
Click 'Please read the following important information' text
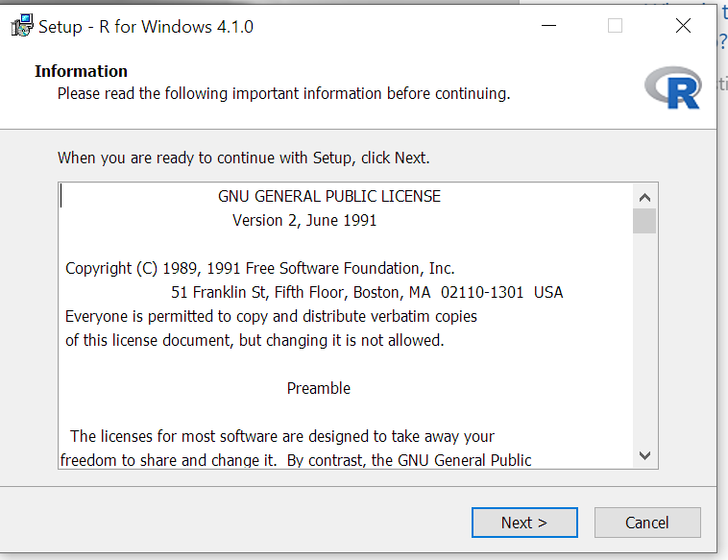(x=283, y=93)
